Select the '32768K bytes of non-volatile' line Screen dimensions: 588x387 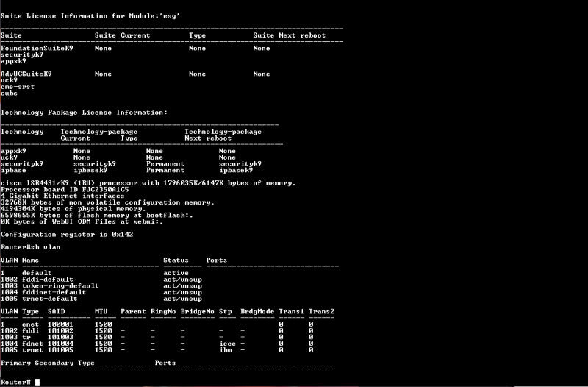[107, 202]
